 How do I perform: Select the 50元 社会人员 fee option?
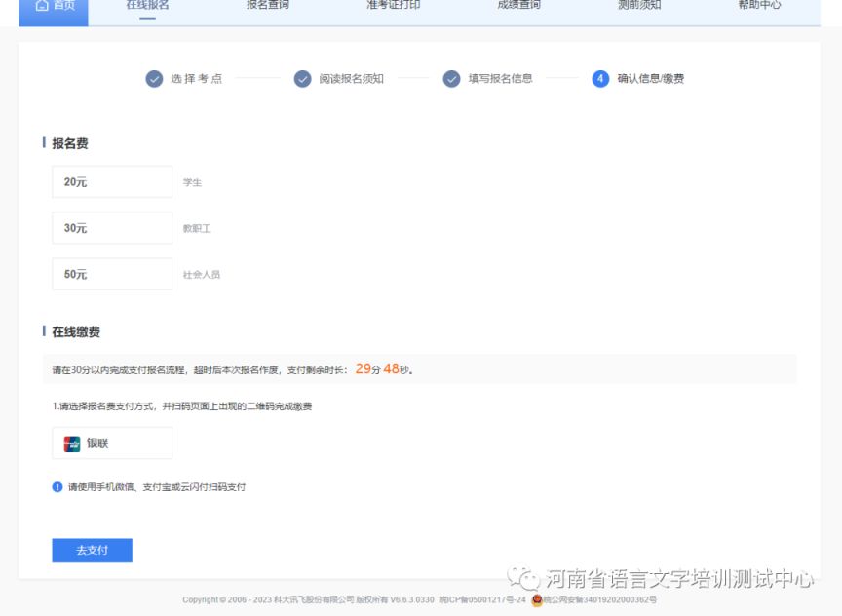(x=111, y=274)
